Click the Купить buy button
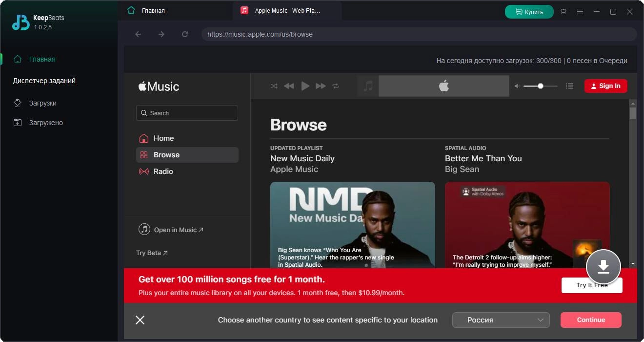The height and width of the screenshot is (342, 644). click(529, 12)
